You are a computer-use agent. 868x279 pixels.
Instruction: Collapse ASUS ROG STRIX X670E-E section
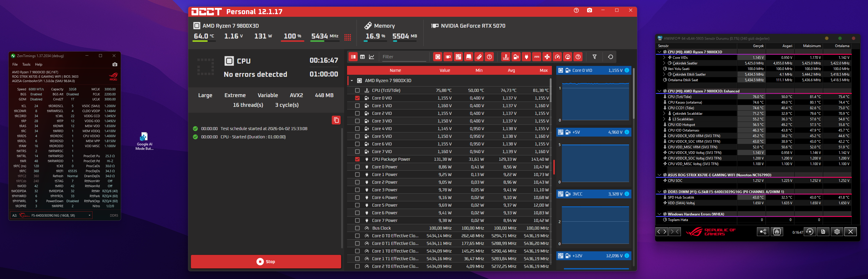[659, 175]
